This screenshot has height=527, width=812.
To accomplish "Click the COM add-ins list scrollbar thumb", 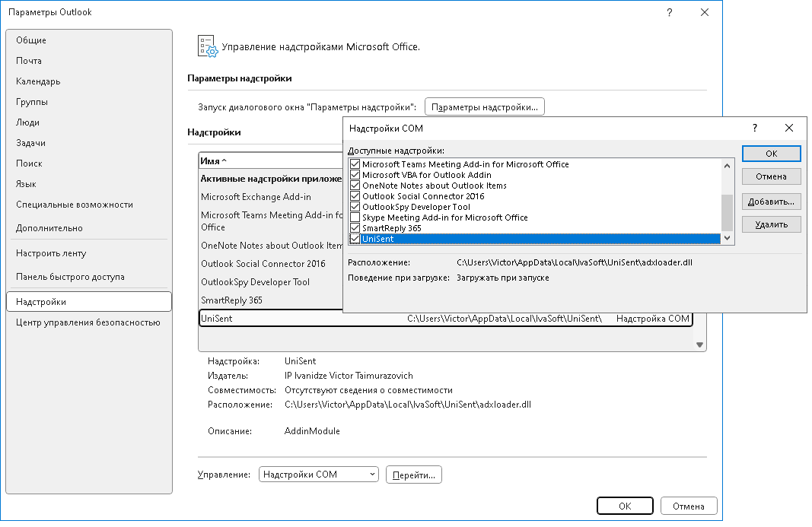I will click(727, 212).
